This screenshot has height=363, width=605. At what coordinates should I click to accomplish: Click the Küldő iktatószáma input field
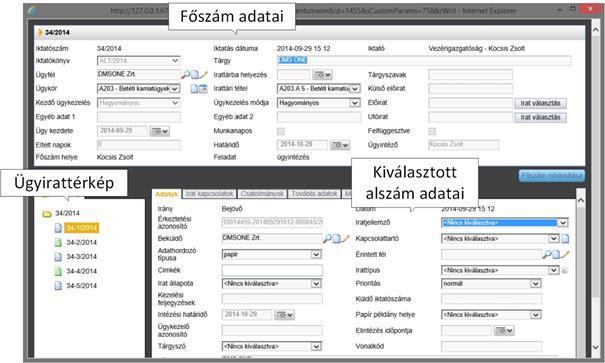point(492,299)
